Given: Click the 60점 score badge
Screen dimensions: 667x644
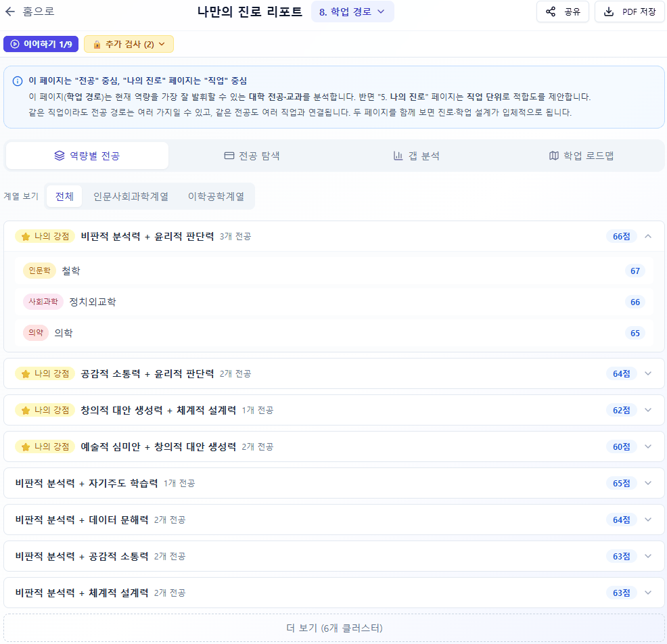Looking at the screenshot, I should 622,447.
